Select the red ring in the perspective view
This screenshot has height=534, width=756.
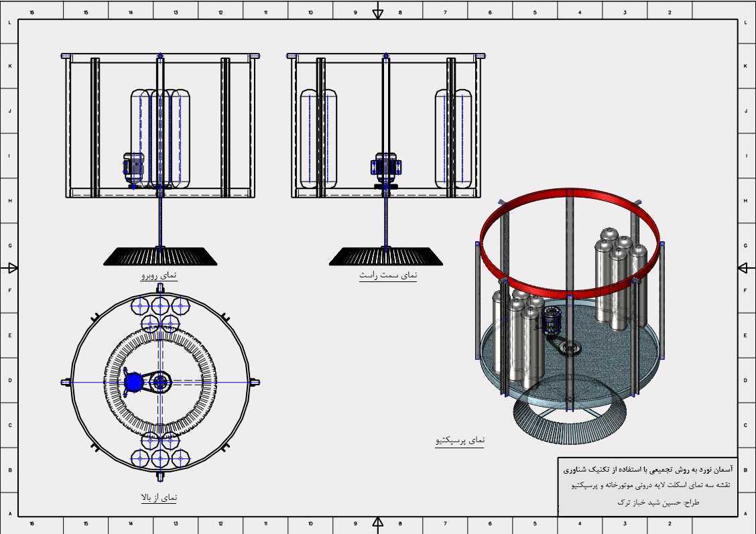click(x=570, y=243)
